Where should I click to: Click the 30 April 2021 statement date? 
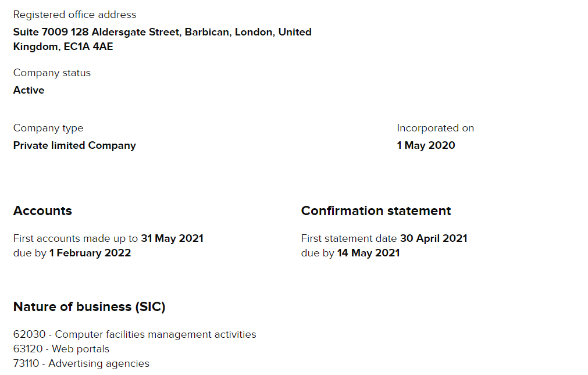(433, 238)
